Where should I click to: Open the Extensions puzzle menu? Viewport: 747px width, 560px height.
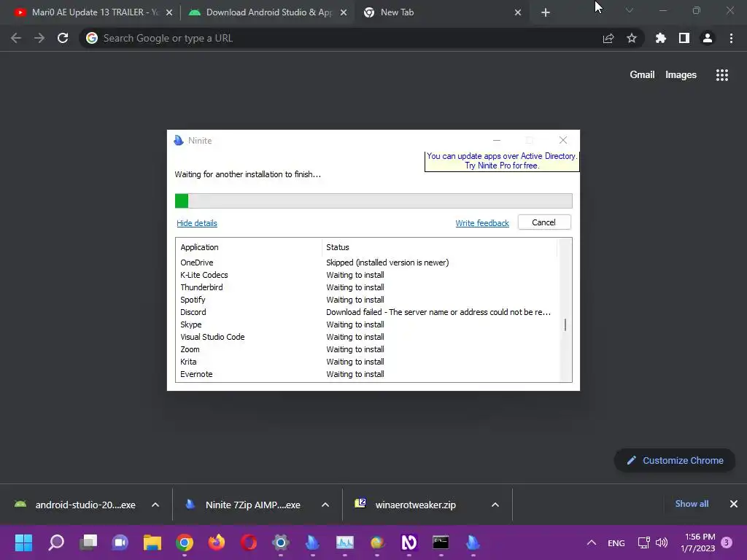(x=661, y=38)
